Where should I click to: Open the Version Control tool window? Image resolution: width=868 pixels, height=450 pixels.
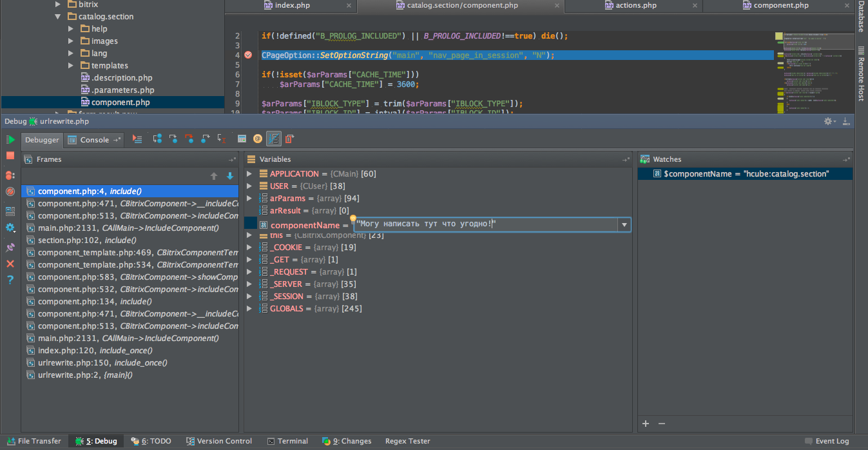(x=219, y=442)
